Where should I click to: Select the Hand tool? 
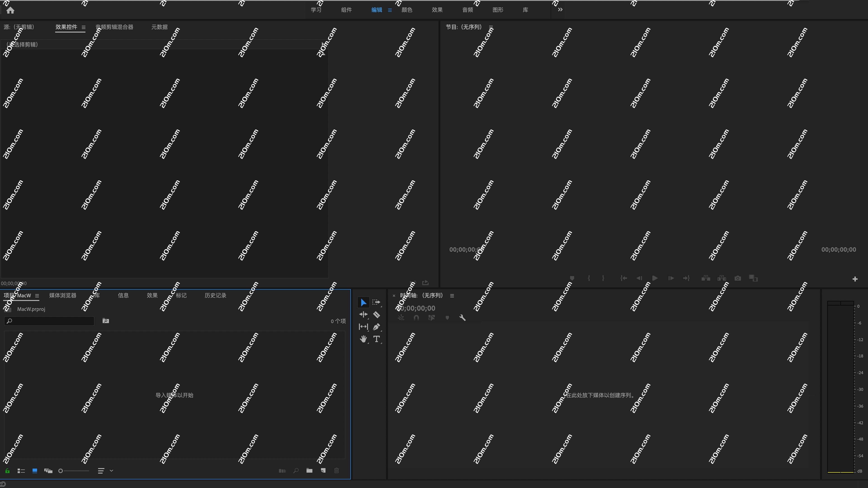pyautogui.click(x=363, y=339)
